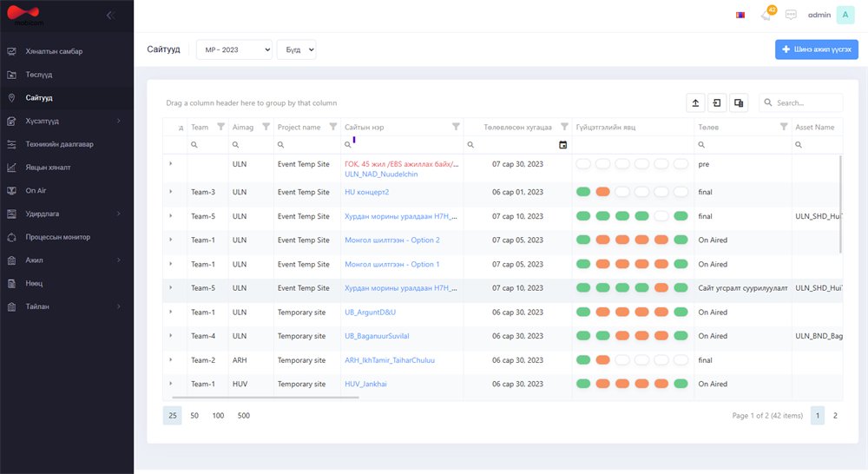
Task: Click the 'Сайт угсралт суурилуулалт' status cell
Action: (742, 288)
